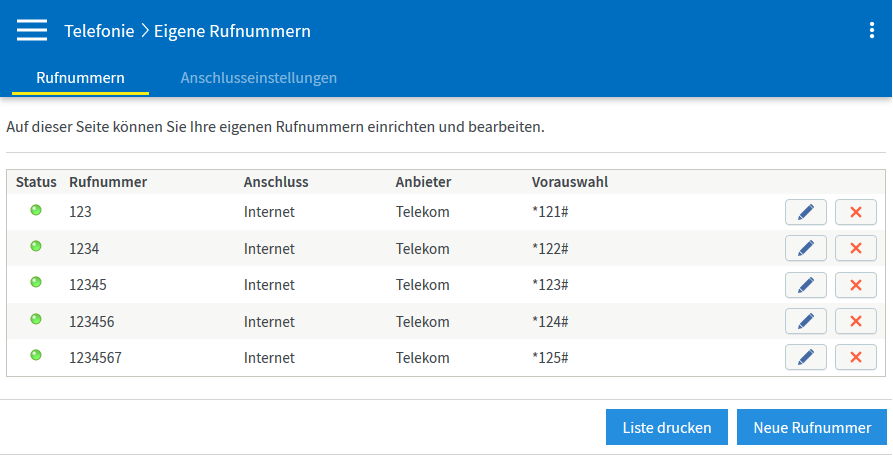Delete phone number 1234
Screen dimensions: 893x455
[x=855, y=248]
